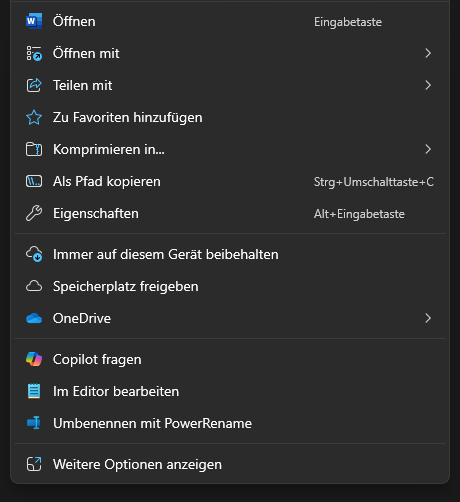Click the zip folder icon for Komprimieren
Image resolution: width=460 pixels, height=502 pixels.
34,149
